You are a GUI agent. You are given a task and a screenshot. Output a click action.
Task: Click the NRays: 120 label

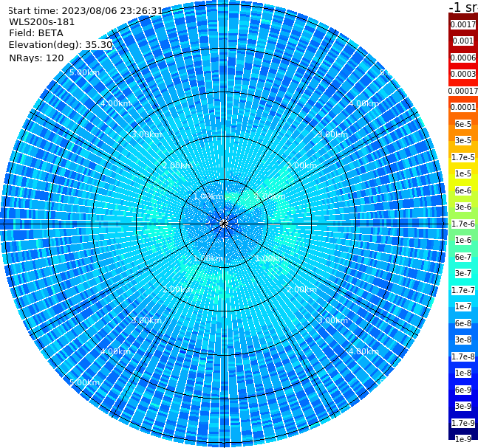[36, 58]
